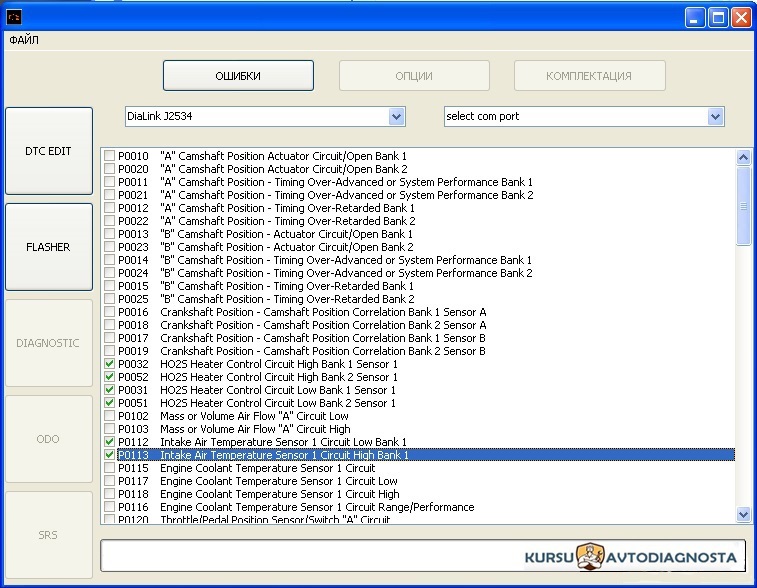The width and height of the screenshot is (757, 588).
Task: Open the ФАЙЛ menu
Action: pyautogui.click(x=24, y=40)
